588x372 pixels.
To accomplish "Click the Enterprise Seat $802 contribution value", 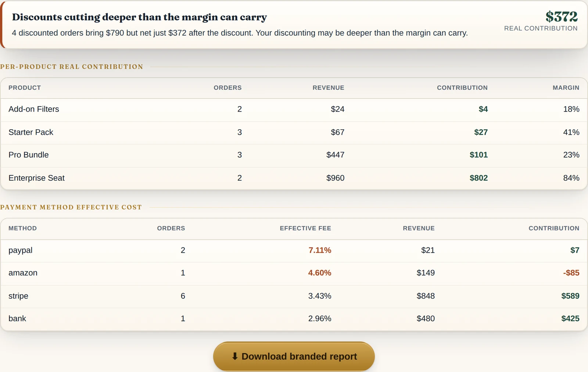I will coord(478,178).
